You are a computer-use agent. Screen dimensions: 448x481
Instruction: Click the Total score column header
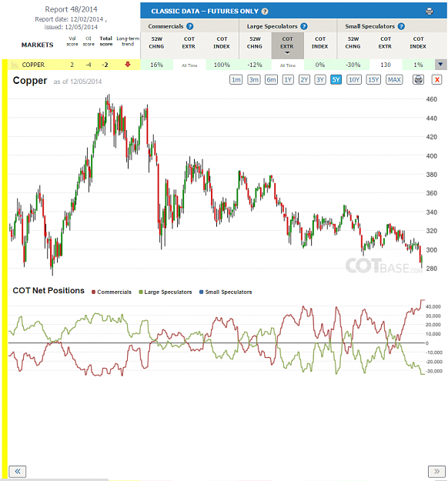pos(106,42)
